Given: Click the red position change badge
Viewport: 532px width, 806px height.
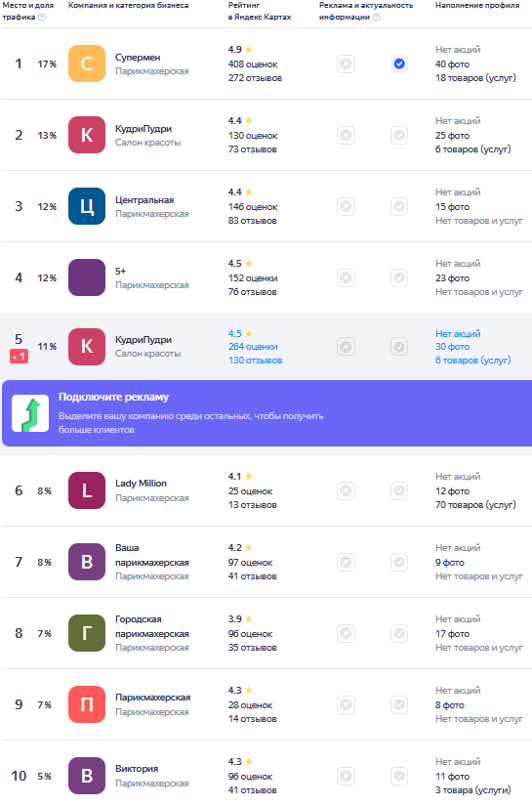Looking at the screenshot, I should pos(19,357).
